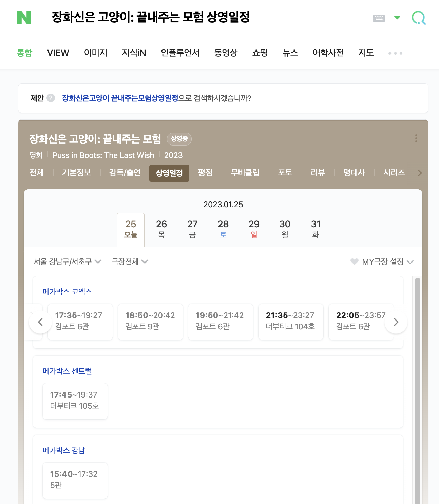Select date 25 오늘
The image size is (439, 504).
tap(131, 230)
